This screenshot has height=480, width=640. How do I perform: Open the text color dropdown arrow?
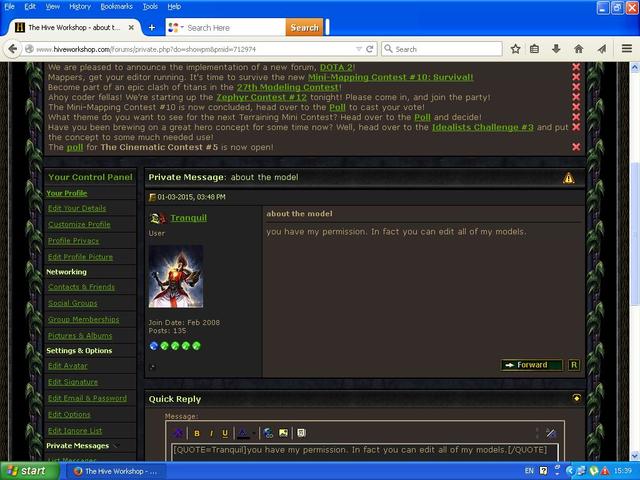coord(253,433)
